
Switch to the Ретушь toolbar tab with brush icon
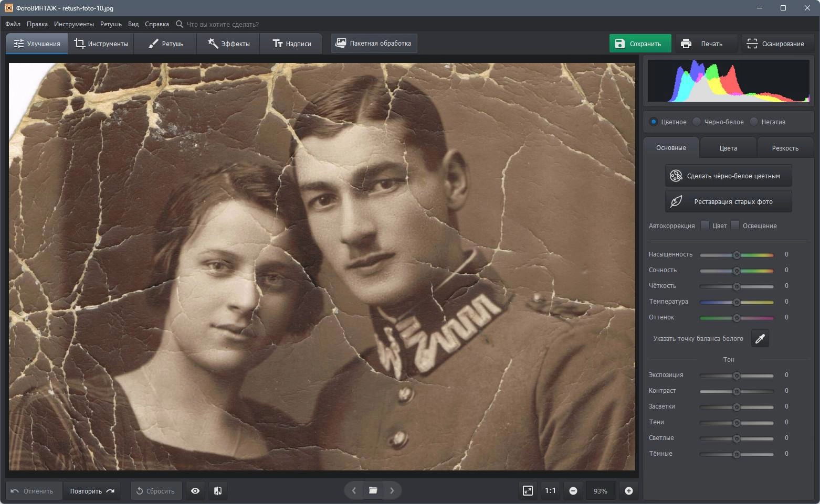165,44
